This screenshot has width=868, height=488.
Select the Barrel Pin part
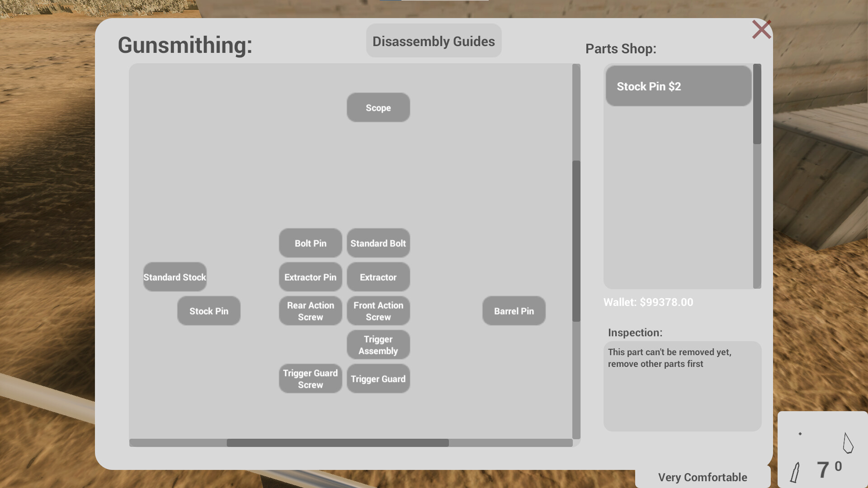click(514, 311)
